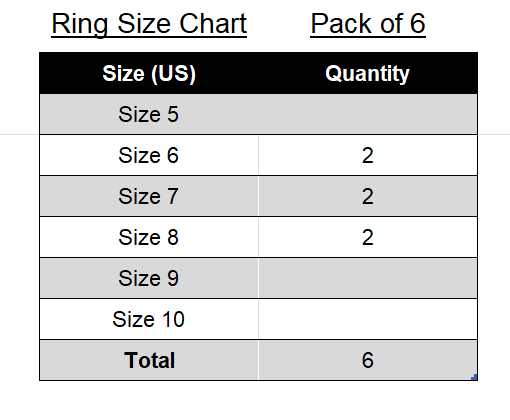Click the quantity cell for Size 6
510x420 pixels.
pos(368,155)
